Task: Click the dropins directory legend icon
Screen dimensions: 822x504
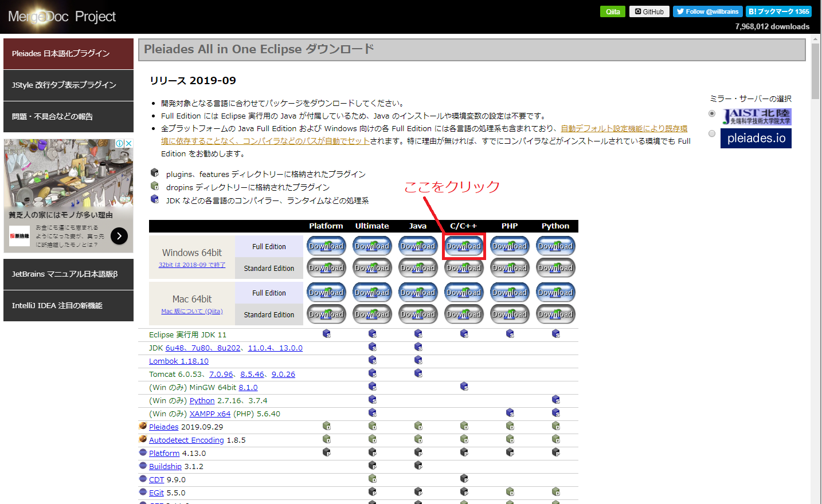Action: tap(155, 186)
